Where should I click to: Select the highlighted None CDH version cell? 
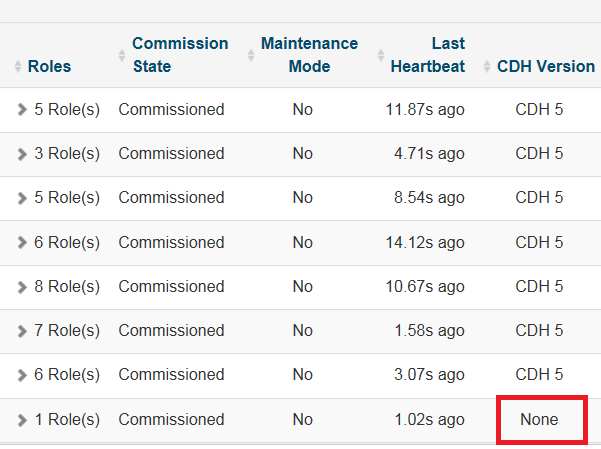[539, 420]
